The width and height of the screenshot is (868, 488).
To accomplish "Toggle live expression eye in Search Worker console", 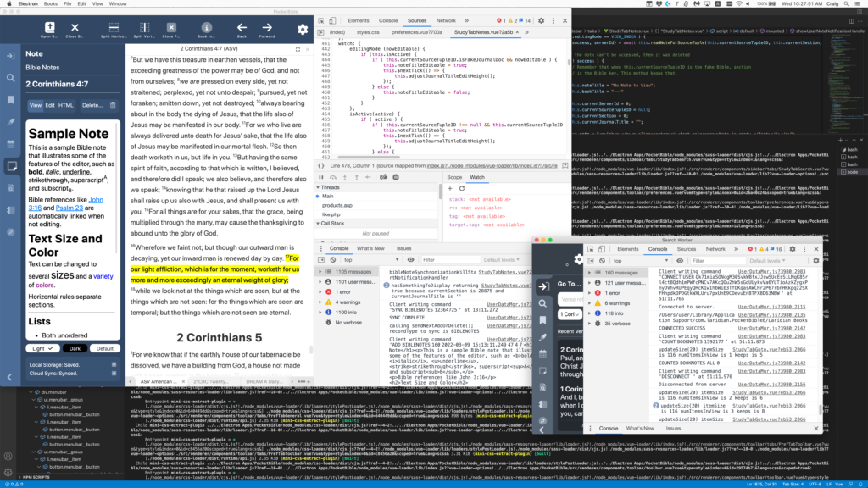I will pyautogui.click(x=680, y=261).
